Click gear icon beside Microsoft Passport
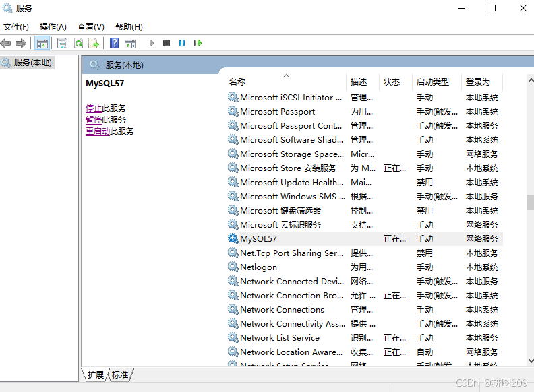This screenshot has height=392, width=534. pos(233,111)
